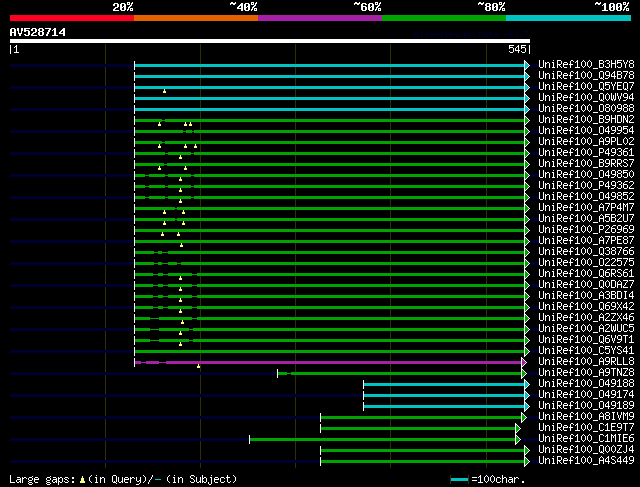Click the orange ~40% identity legend segment

[196, 18]
